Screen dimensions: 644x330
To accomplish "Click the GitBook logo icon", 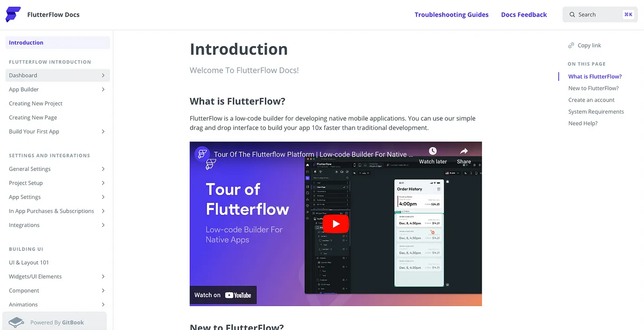I will [17, 322].
